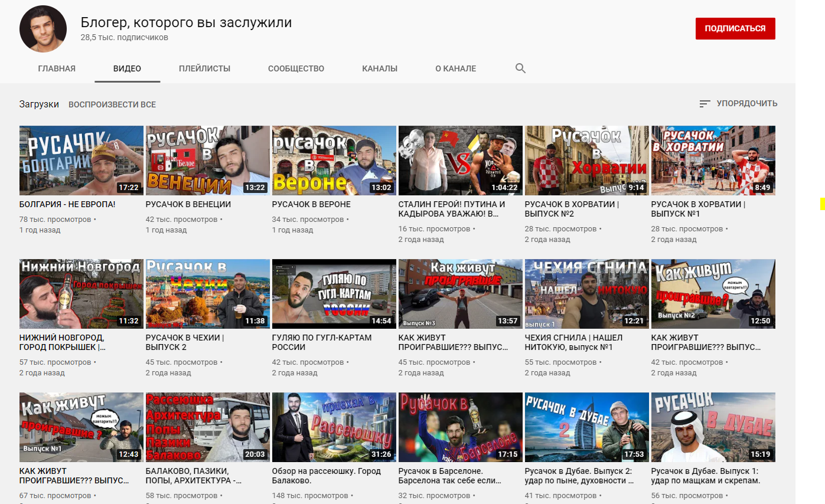Image resolution: width=825 pixels, height=504 pixels.
Task: Click the 'РУСАЧОК В ВЕРОНЕ' video title
Action: pyautogui.click(x=311, y=205)
